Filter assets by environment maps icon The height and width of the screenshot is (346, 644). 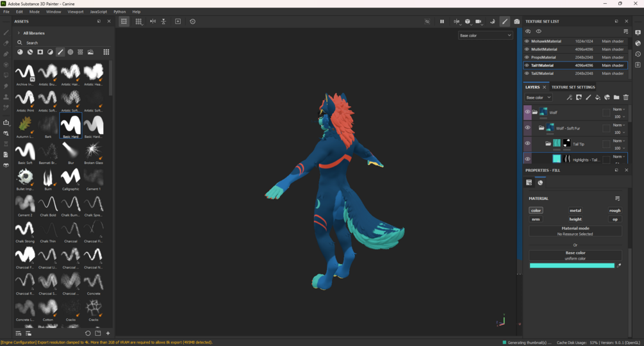(90, 52)
